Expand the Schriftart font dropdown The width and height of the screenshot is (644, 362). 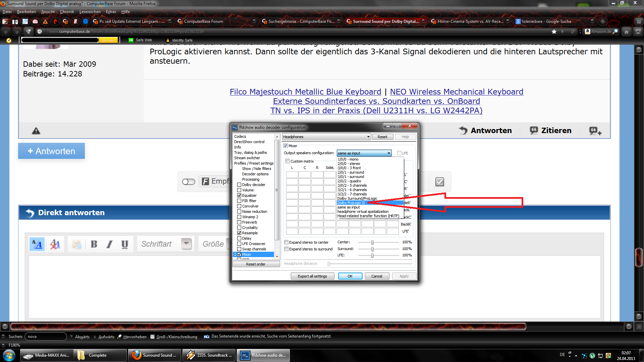click(186, 244)
